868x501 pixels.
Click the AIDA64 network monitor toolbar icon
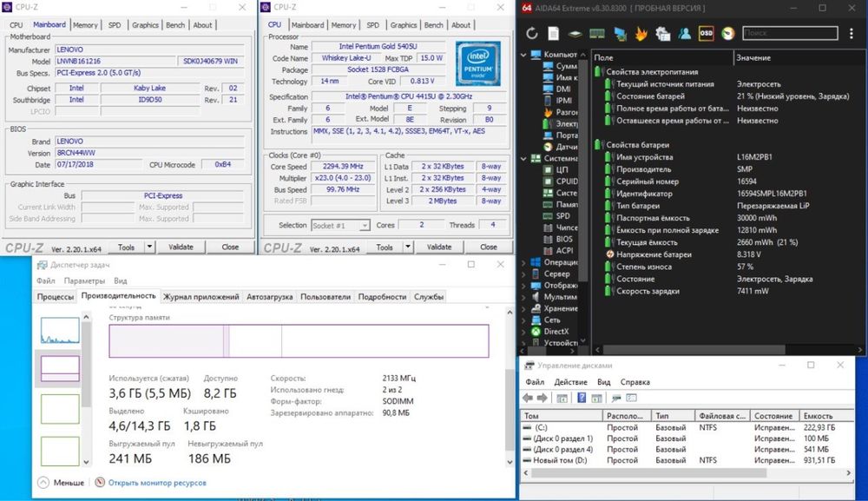pyautogui.click(x=620, y=33)
